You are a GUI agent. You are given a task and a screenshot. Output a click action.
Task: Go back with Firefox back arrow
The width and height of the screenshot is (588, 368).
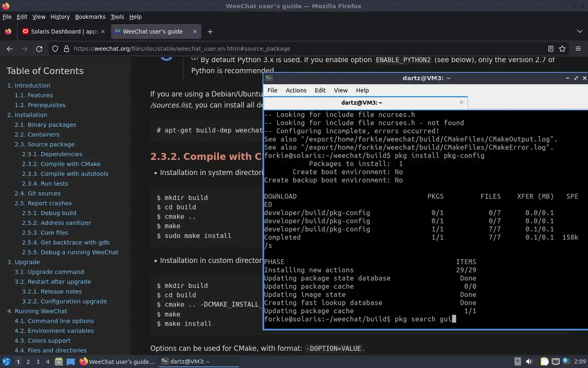pos(10,49)
